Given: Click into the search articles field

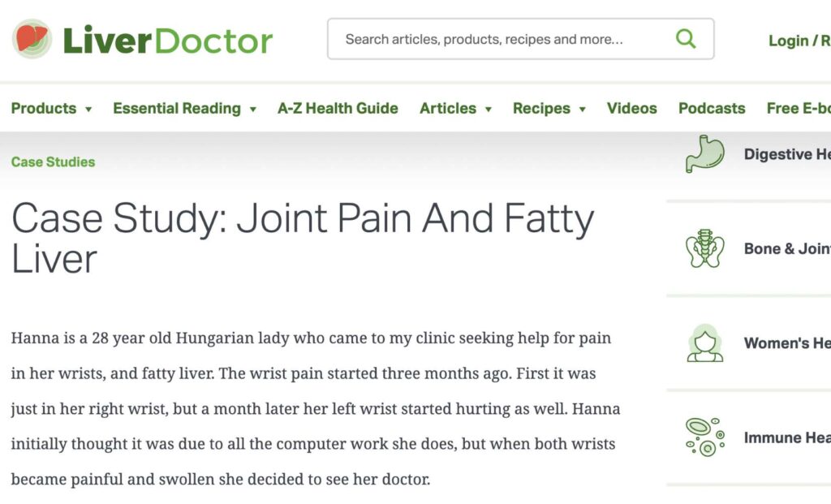Looking at the screenshot, I should point(503,39).
